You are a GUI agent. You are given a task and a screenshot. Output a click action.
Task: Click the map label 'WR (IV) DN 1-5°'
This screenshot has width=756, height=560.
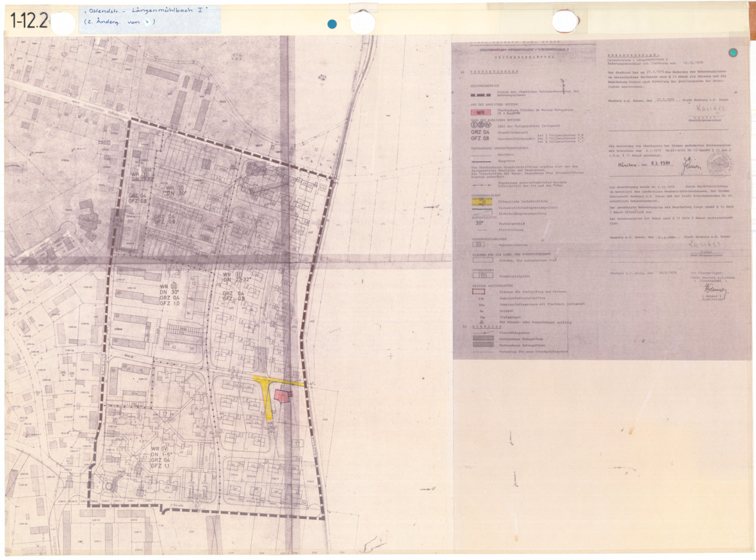click(161, 452)
